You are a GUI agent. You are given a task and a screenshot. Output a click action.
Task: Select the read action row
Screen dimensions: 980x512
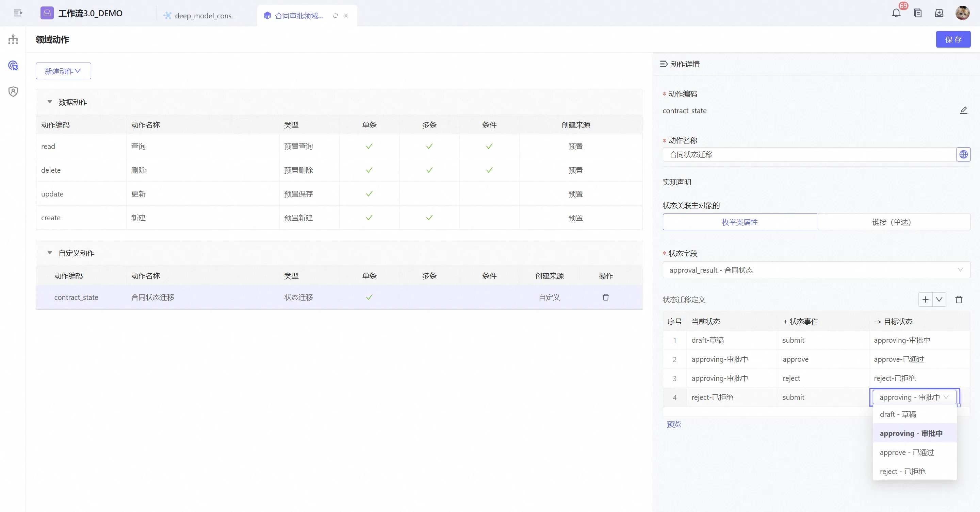point(339,146)
